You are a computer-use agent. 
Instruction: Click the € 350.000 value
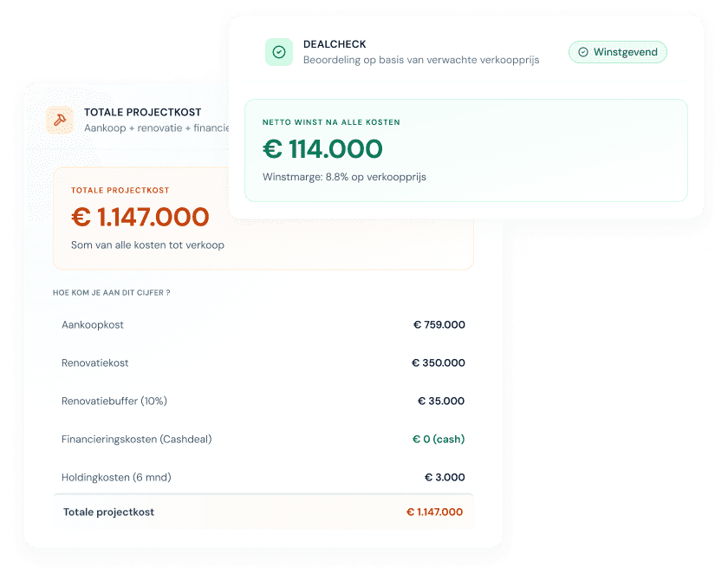pos(438,362)
